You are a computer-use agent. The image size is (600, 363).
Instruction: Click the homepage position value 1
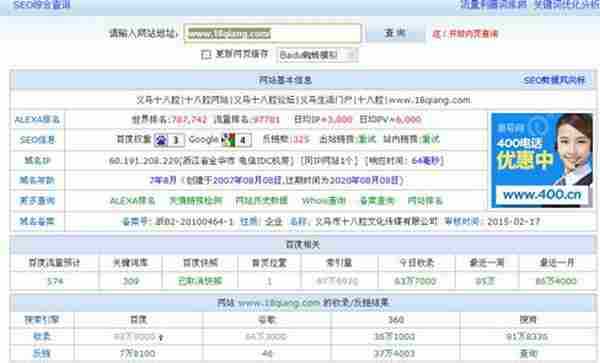tap(269, 282)
